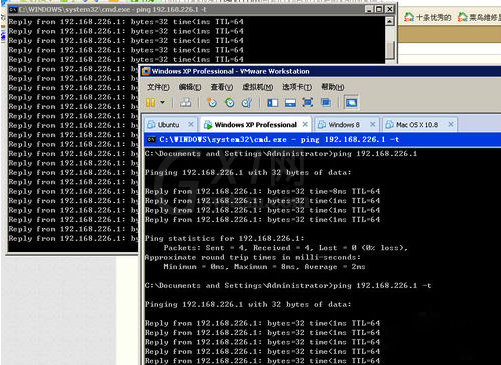Click the host cmd.exe window system icon
The image size is (501, 365).
click(13, 9)
